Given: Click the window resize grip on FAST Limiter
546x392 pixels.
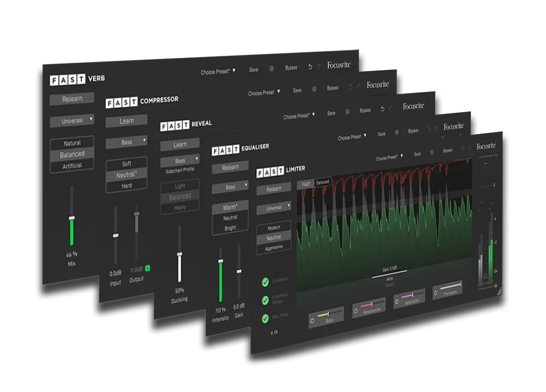Looking at the screenshot, I should coord(500,290).
